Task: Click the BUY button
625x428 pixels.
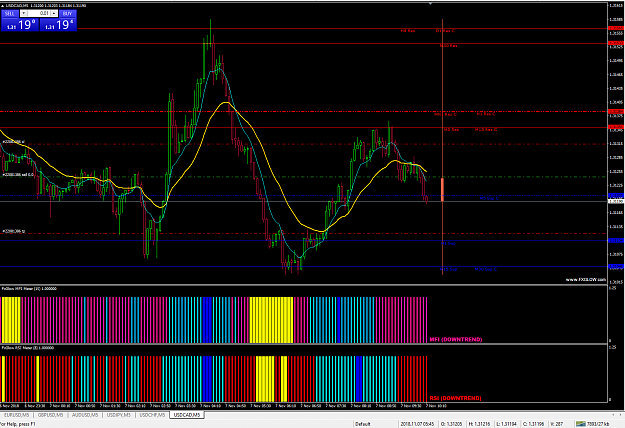Action: pos(67,14)
